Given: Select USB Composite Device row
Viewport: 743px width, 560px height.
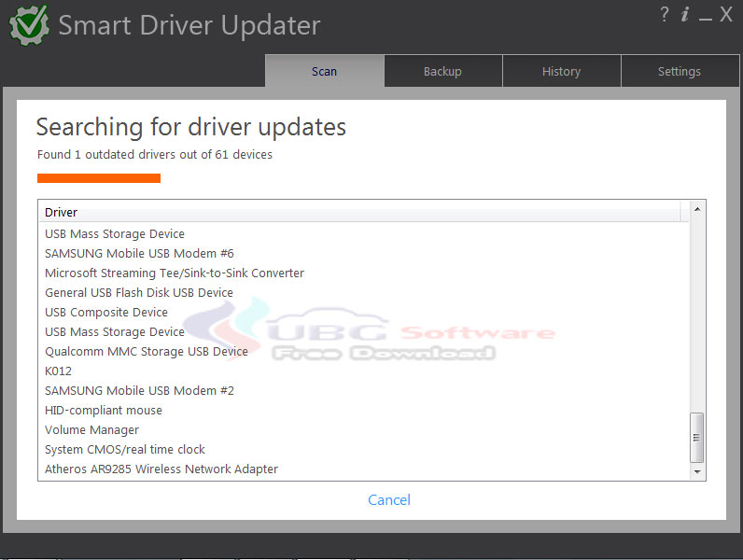Looking at the screenshot, I should pos(364,313).
